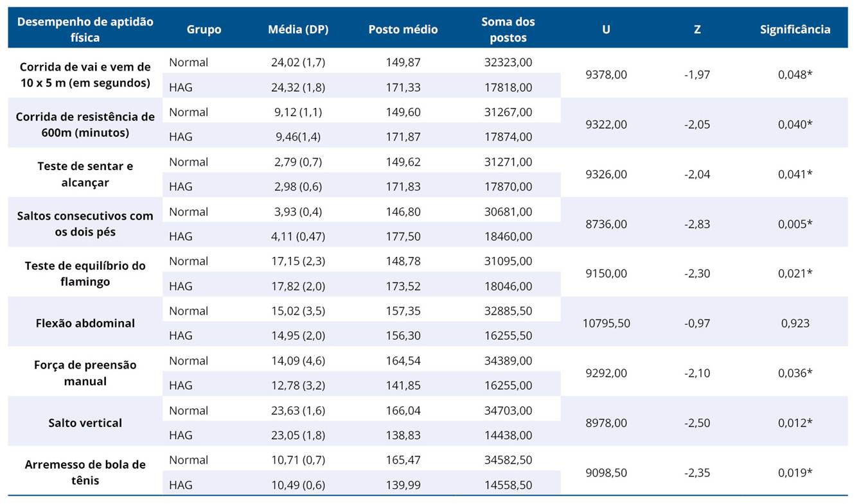Click the 'Z' column header
859x504 pixels.
(697, 30)
